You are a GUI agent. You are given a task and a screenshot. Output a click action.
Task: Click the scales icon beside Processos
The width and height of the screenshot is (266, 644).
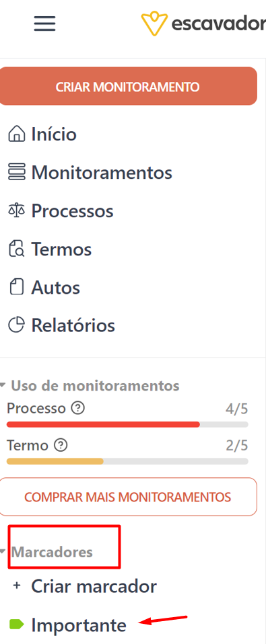click(x=16, y=210)
